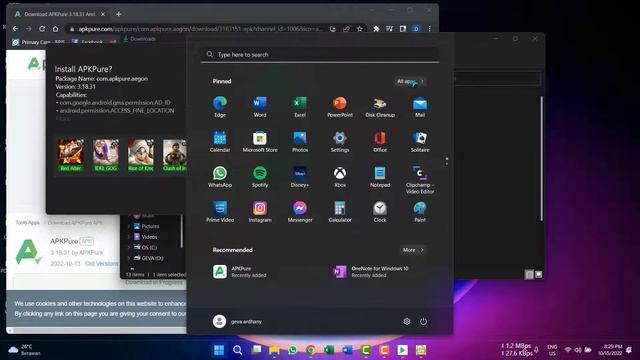Open a new Chrome tab

(119, 14)
